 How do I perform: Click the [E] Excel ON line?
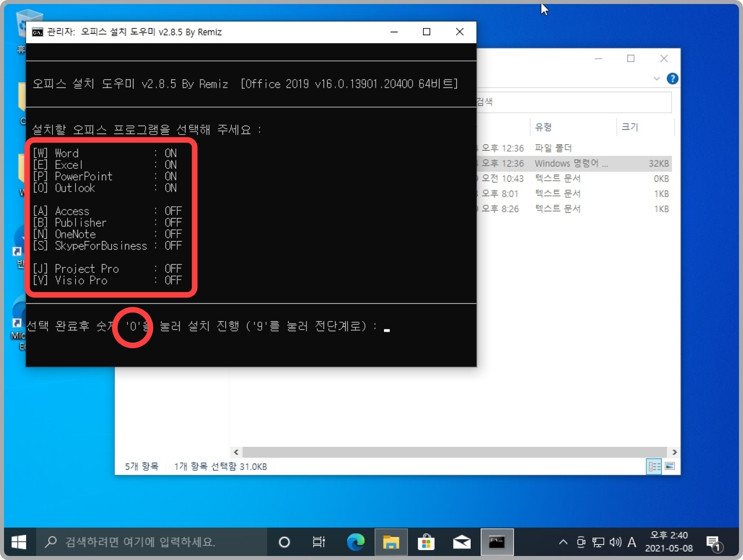coord(105,165)
